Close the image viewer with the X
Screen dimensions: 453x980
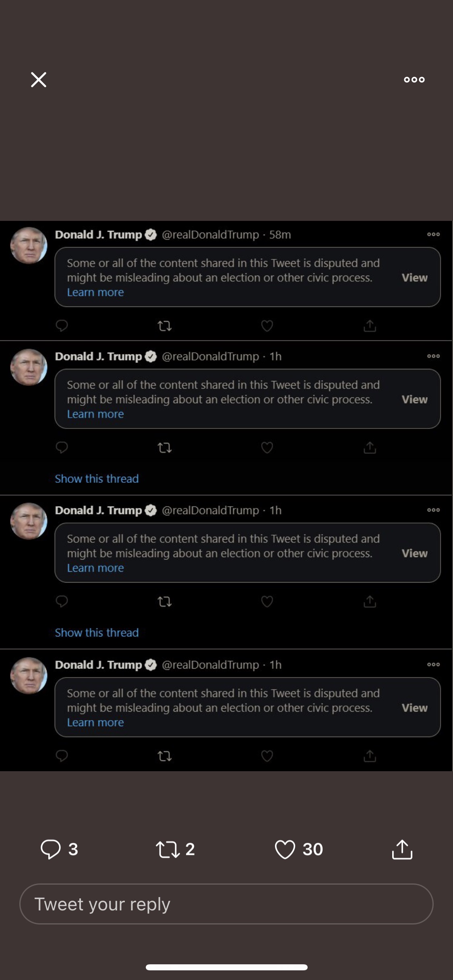[39, 80]
